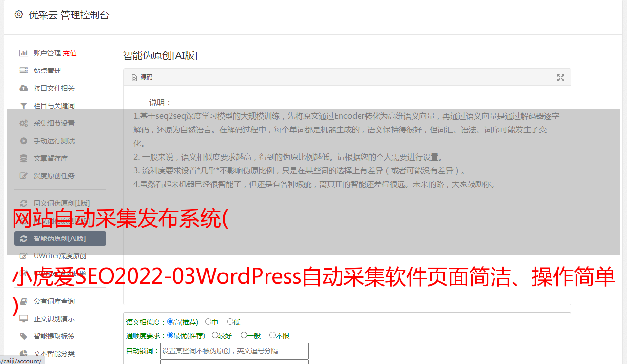The image size is (627, 364).
Task: Select 中 for 语义相似度
Action: point(208,322)
